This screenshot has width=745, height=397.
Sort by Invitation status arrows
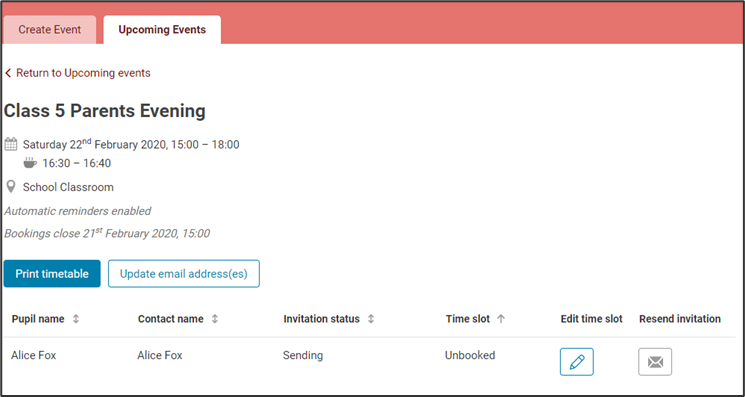(x=371, y=319)
